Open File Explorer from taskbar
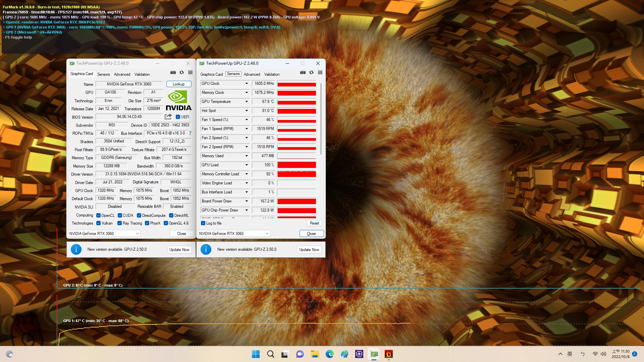 point(315,354)
